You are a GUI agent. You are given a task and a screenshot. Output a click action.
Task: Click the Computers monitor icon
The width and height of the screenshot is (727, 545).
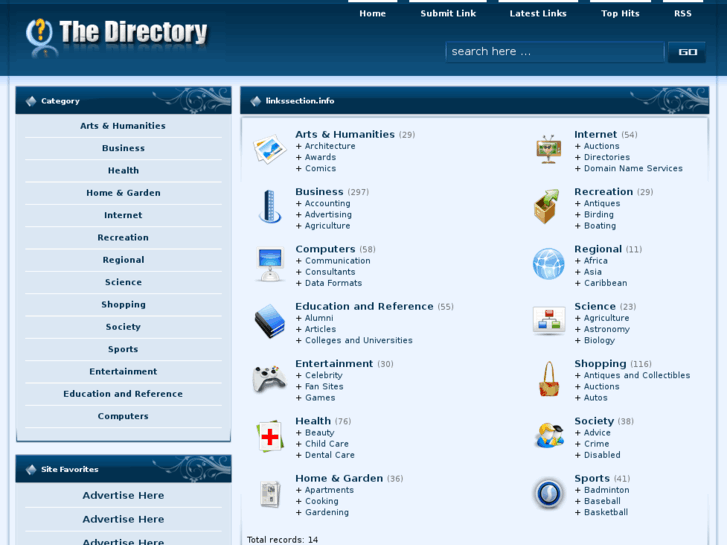coord(270,264)
